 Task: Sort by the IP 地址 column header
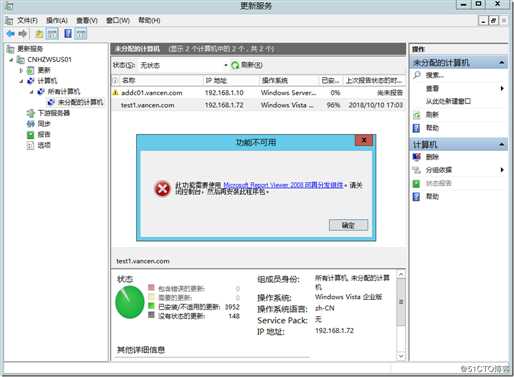click(231, 80)
